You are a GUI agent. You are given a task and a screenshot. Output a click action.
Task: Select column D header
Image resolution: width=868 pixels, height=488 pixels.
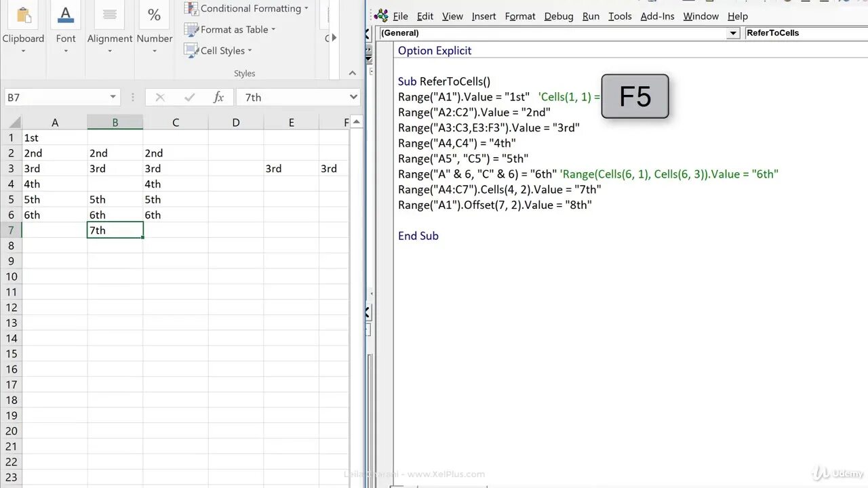pos(236,123)
